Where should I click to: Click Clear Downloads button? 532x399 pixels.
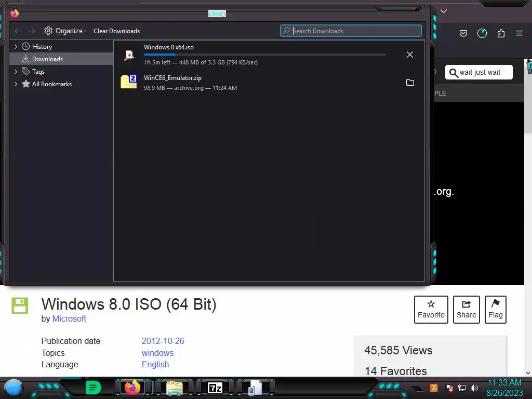click(x=116, y=31)
